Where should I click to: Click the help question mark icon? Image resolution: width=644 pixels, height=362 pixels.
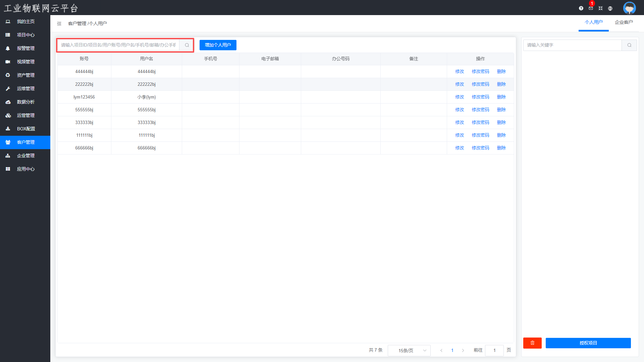click(x=581, y=8)
